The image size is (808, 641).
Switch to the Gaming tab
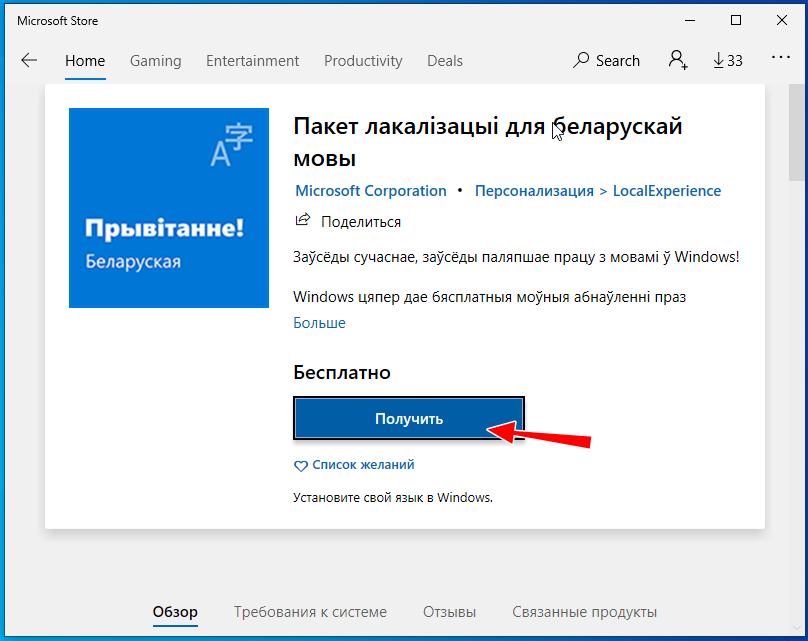pyautogui.click(x=156, y=61)
